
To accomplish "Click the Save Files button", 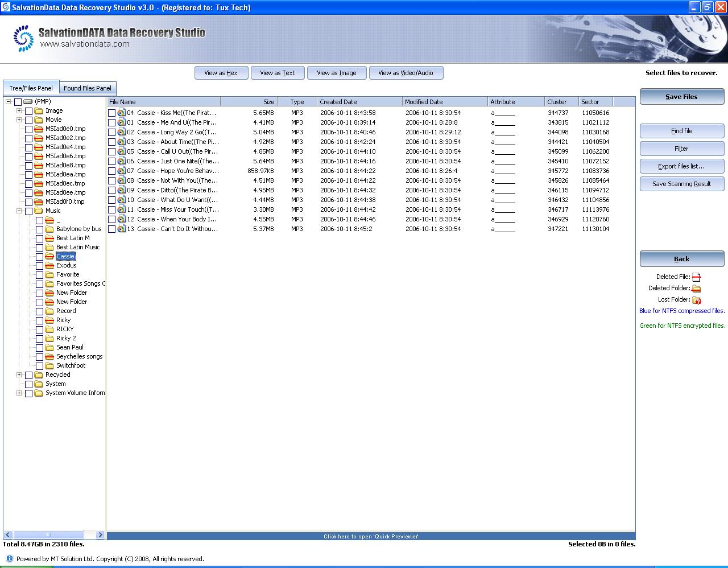I will (x=681, y=97).
